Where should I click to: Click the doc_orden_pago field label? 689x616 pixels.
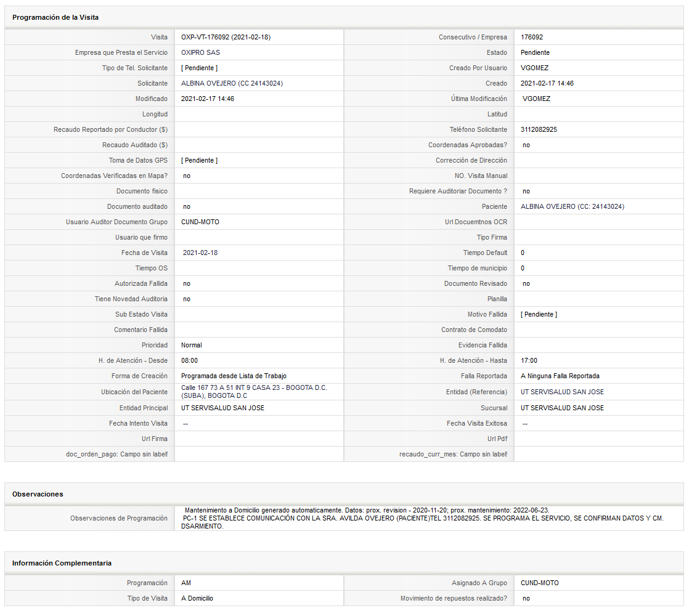tap(116, 455)
